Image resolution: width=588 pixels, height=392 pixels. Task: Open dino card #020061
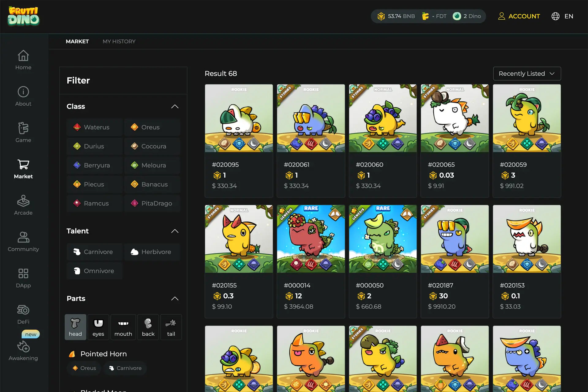click(311, 141)
